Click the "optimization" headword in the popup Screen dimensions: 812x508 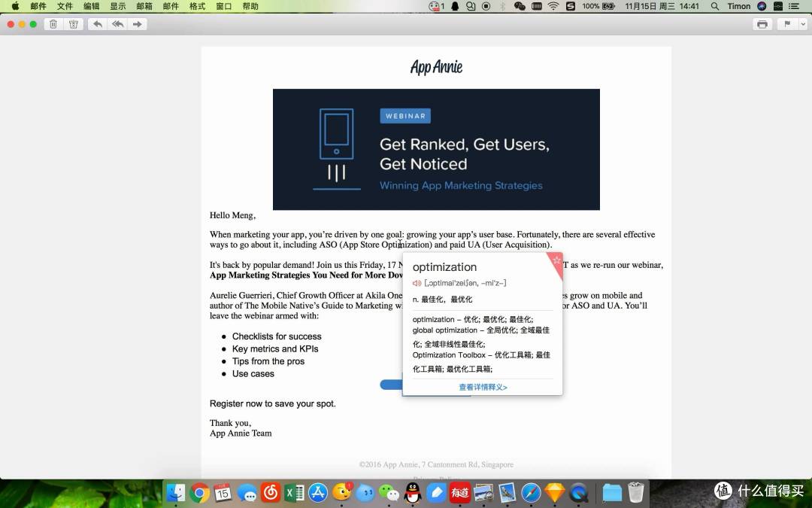445,267
